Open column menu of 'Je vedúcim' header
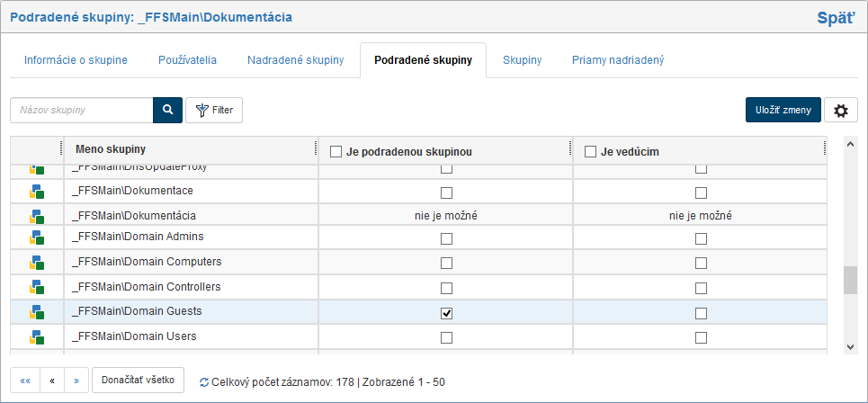 point(825,148)
